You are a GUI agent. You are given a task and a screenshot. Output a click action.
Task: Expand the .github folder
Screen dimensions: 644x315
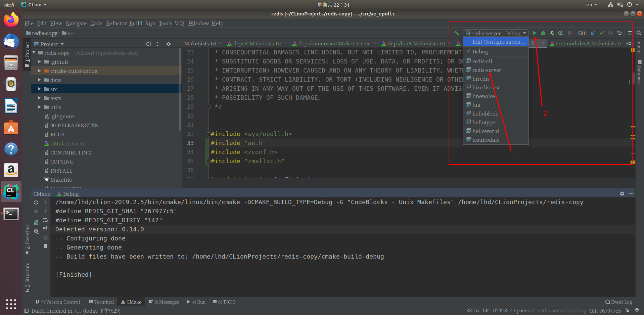[40, 62]
